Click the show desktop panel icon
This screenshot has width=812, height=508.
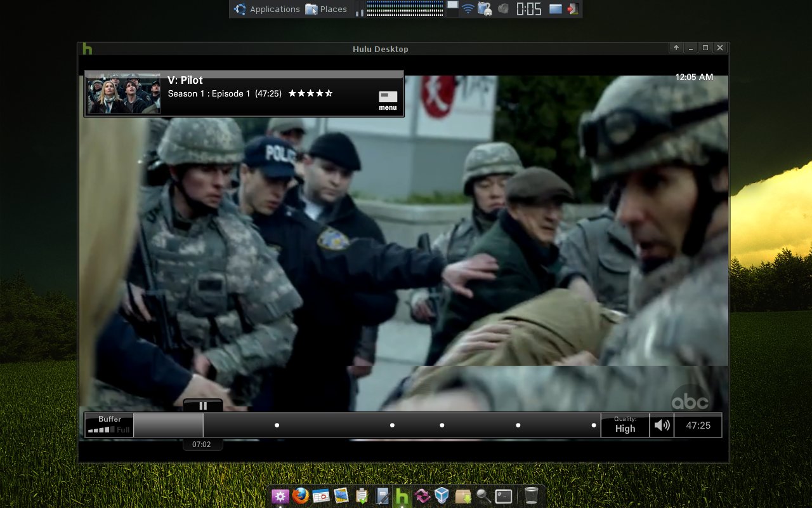[x=556, y=9]
